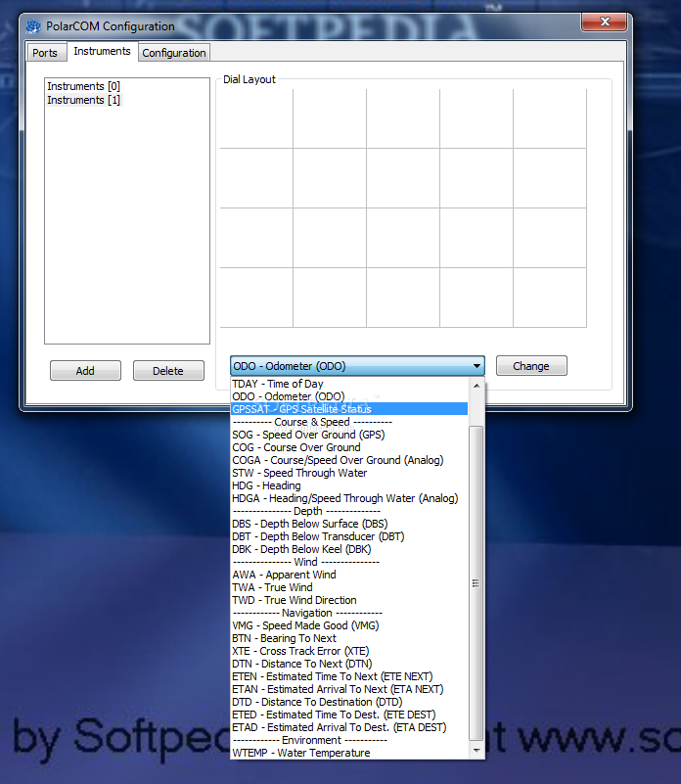Collapse the ODO - Odometer combo box arrow
The image size is (681, 784).
(477, 366)
